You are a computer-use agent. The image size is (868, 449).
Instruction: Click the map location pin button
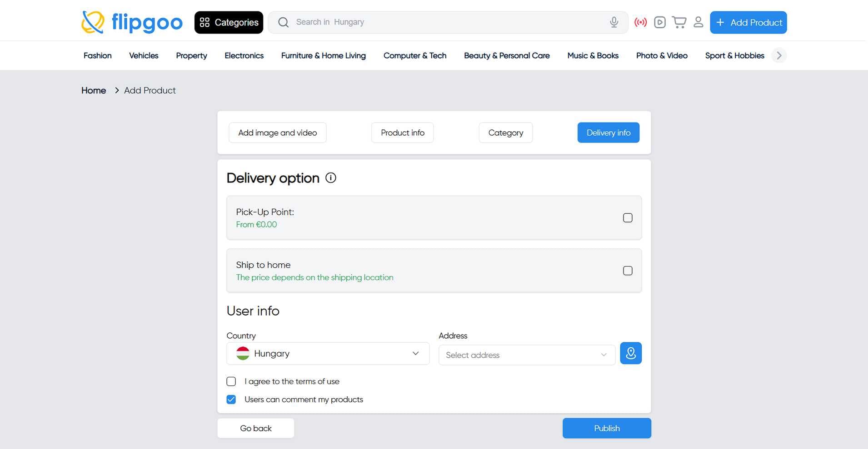click(630, 353)
